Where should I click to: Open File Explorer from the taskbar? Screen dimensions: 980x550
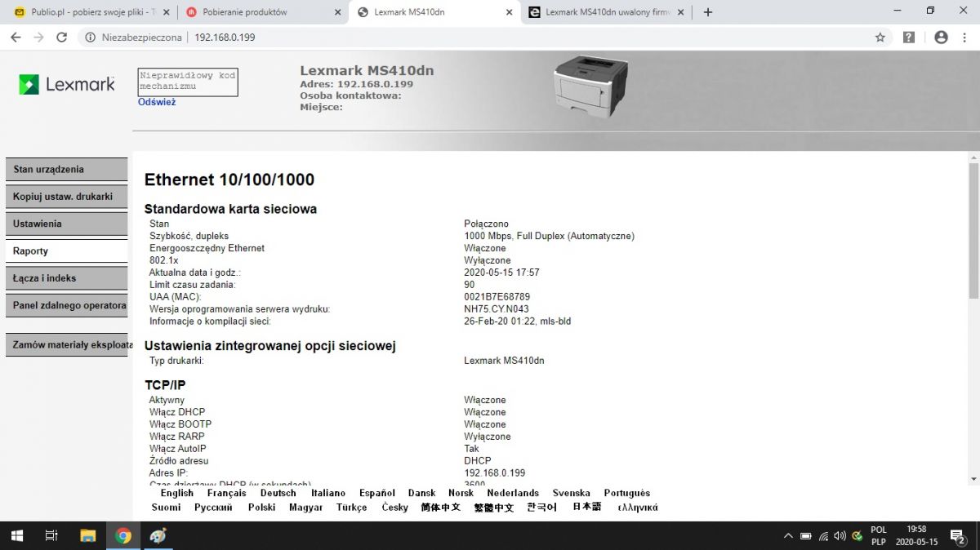tap(87, 536)
